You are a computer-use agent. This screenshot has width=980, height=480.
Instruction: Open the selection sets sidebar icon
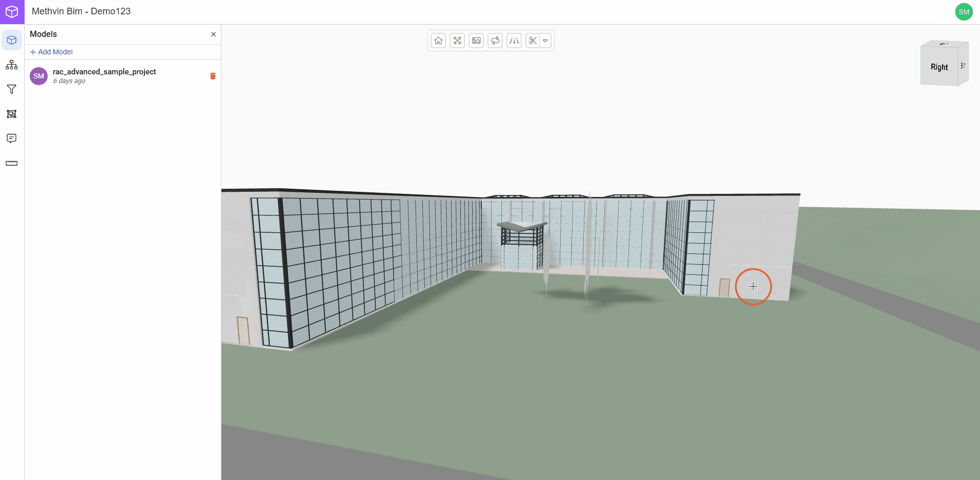(x=12, y=114)
